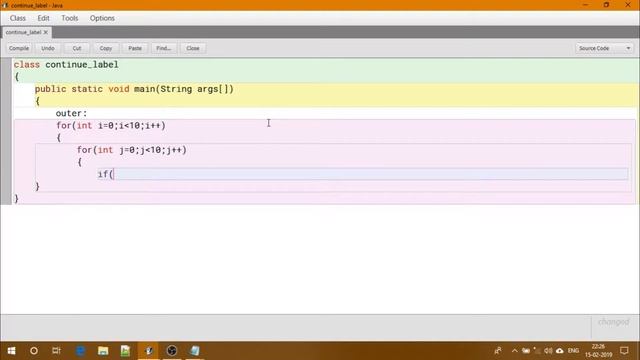
Task: Click the Undo button
Action: point(48,48)
